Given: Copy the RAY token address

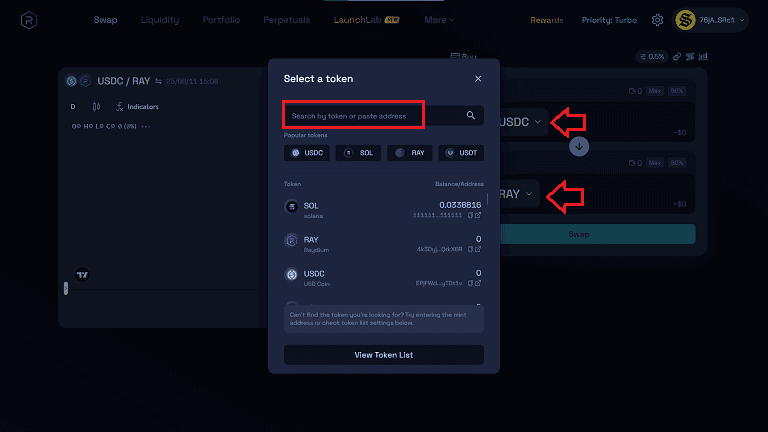Looking at the screenshot, I should coord(470,249).
